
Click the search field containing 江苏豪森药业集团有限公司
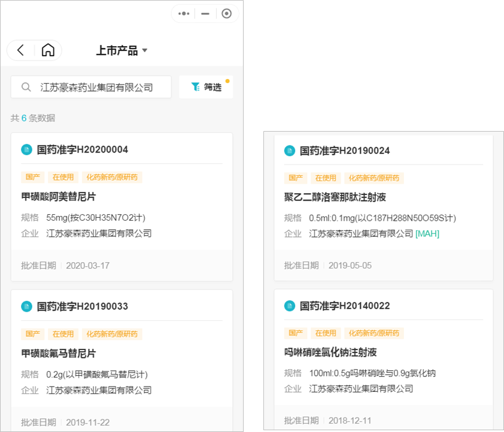pos(91,87)
